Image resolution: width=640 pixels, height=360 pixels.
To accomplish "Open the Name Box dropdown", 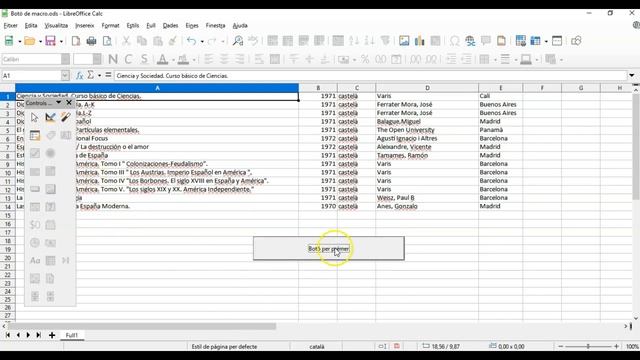I will click(65, 76).
